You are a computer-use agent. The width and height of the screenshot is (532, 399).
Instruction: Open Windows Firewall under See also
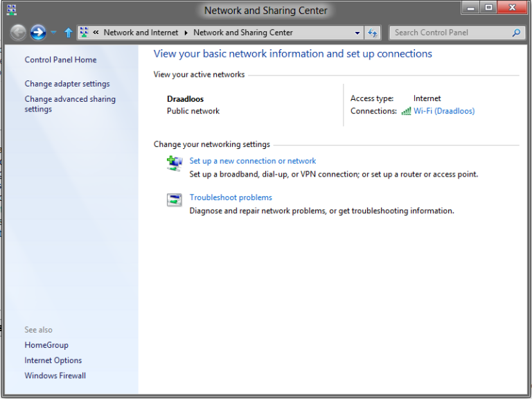55,375
